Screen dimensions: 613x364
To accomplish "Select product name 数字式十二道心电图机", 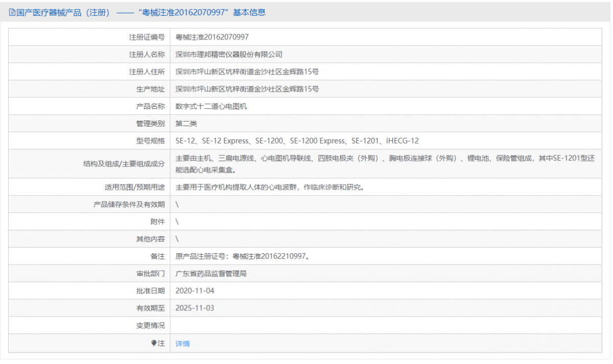I will point(211,106).
